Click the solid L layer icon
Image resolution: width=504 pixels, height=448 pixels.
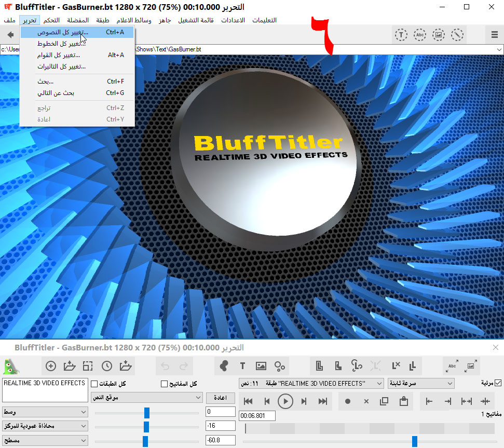pyautogui.click(x=338, y=366)
